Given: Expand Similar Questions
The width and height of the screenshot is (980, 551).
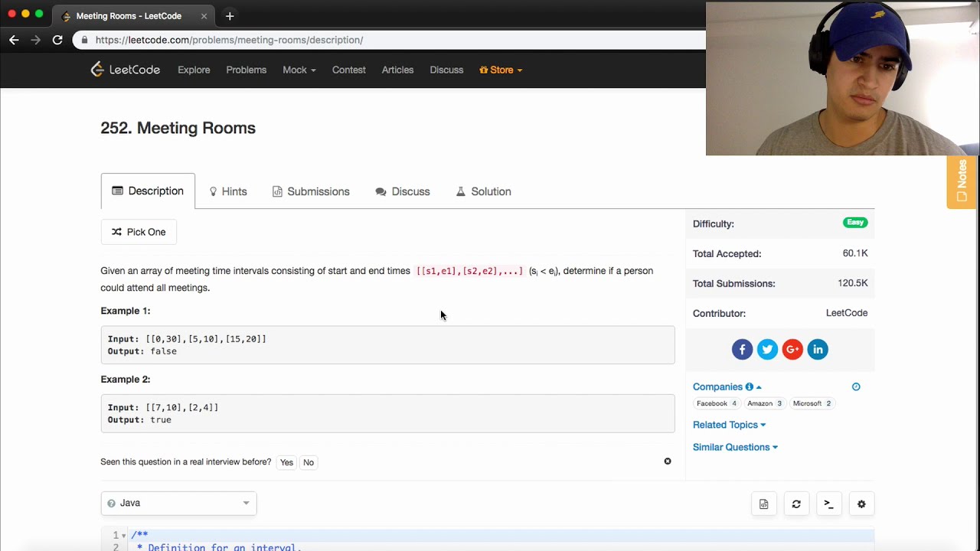Looking at the screenshot, I should tap(735, 447).
